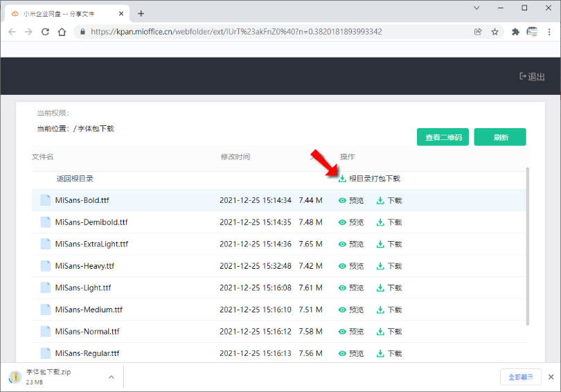The image size is (561, 392).
Task: Click 根目录打包下载 download link
Action: 369,179
